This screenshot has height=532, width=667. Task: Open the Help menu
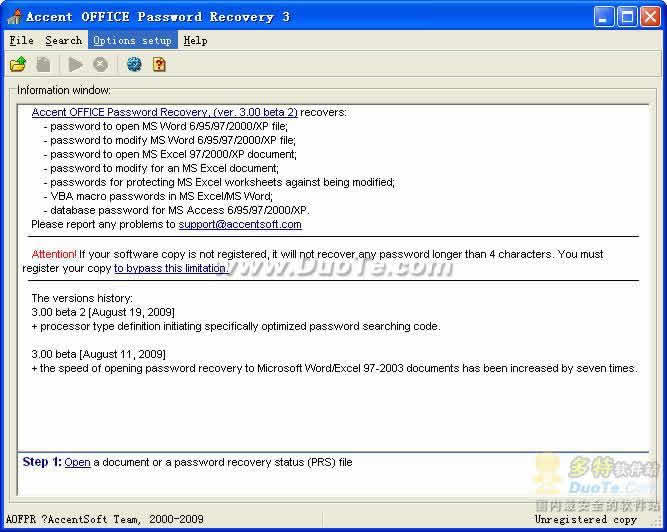click(195, 40)
